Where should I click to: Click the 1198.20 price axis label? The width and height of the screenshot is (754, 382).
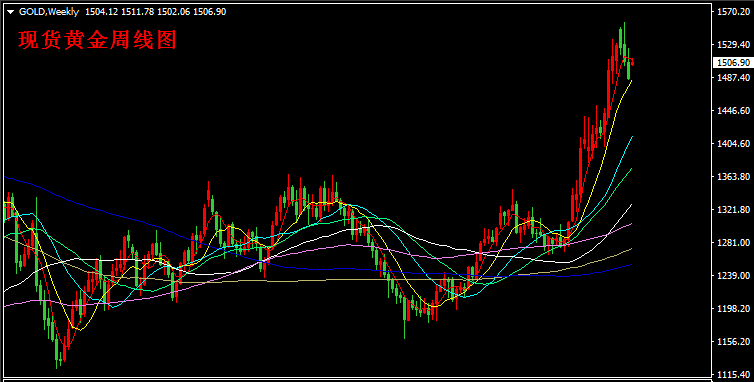(x=734, y=308)
